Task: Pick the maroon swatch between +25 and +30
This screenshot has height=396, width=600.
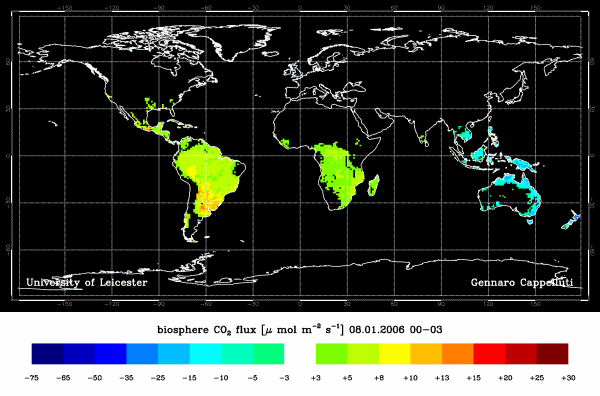Action: 552,354
